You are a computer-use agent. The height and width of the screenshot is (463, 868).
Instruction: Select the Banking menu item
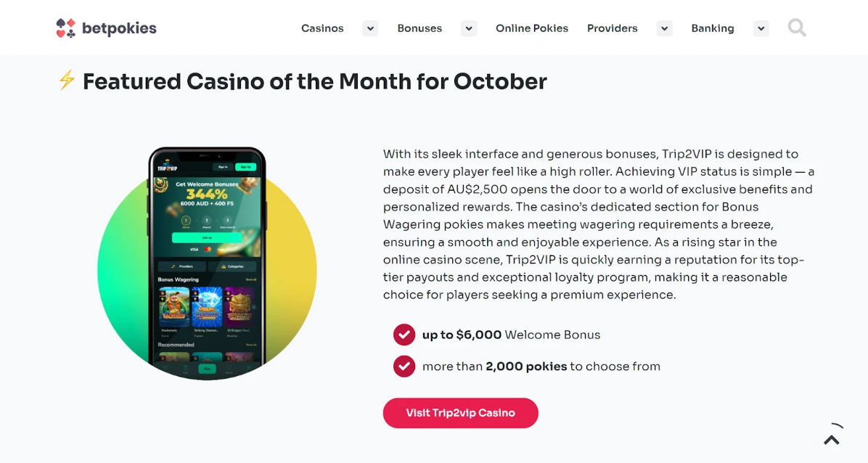(x=713, y=28)
